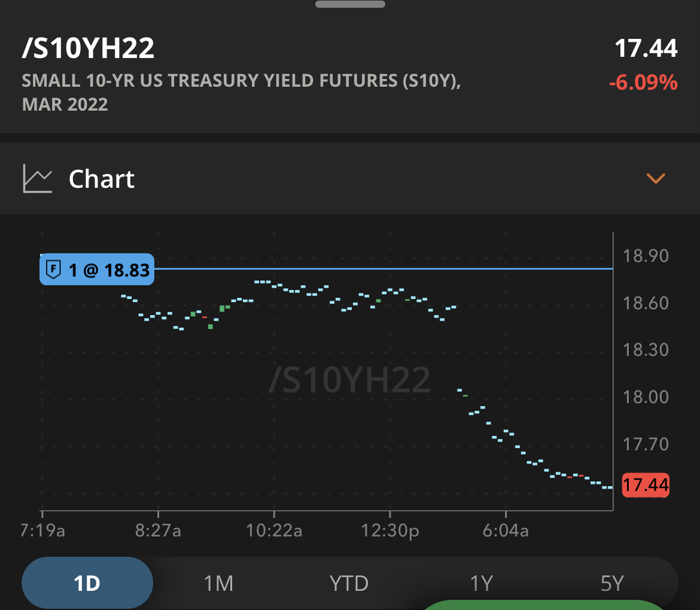700x610 pixels.
Task: Tap the red 17.44 price tag on axis
Action: coord(646,485)
